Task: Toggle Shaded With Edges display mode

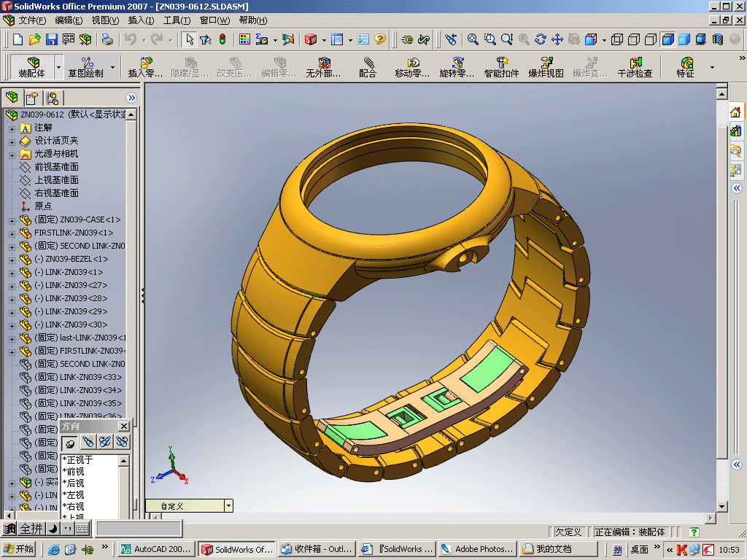Action: (x=668, y=39)
